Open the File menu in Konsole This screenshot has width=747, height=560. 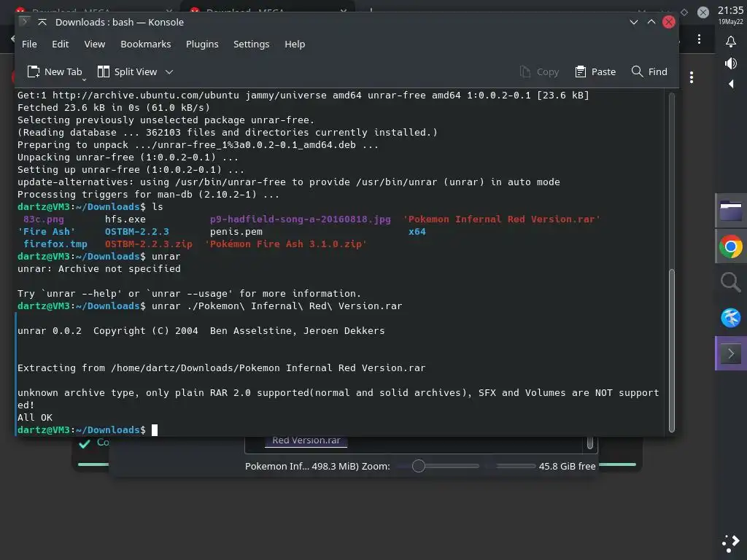point(29,44)
